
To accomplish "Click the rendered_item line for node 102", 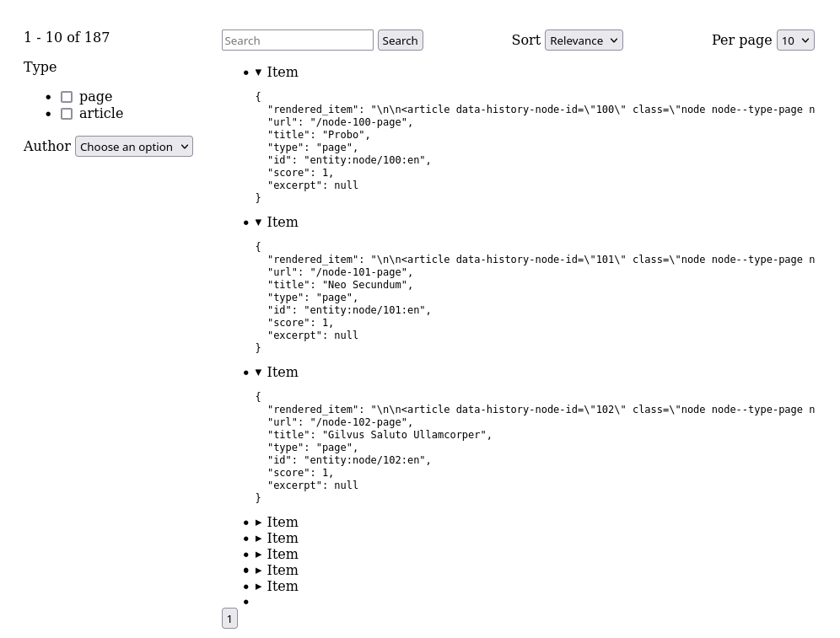I will tap(541, 409).
